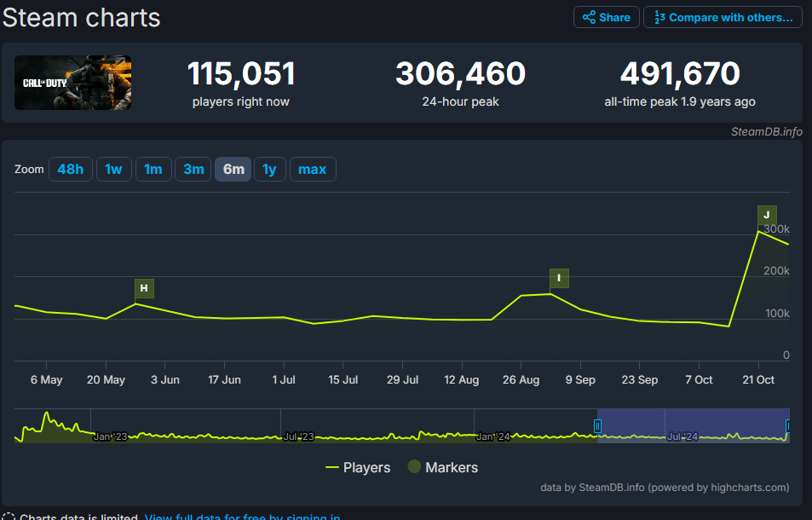Grab the left navigator range handle
Screen dimensions: 812x520
point(597,425)
